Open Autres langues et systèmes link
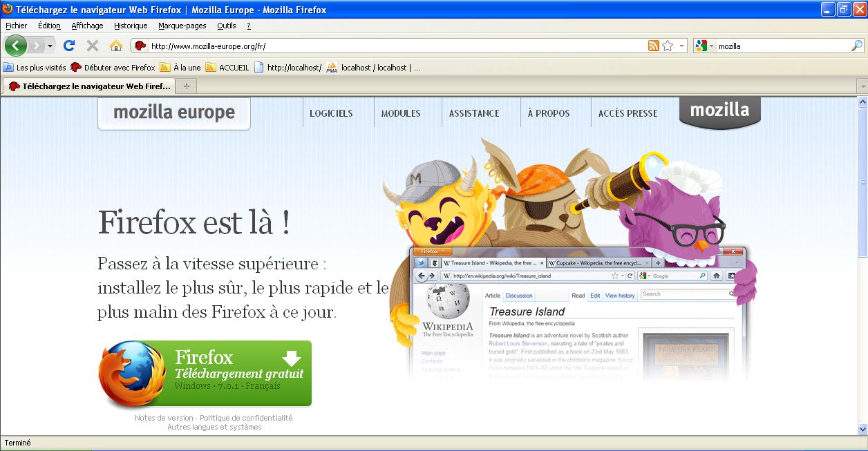Image resolution: width=868 pixels, height=451 pixels. [x=214, y=427]
